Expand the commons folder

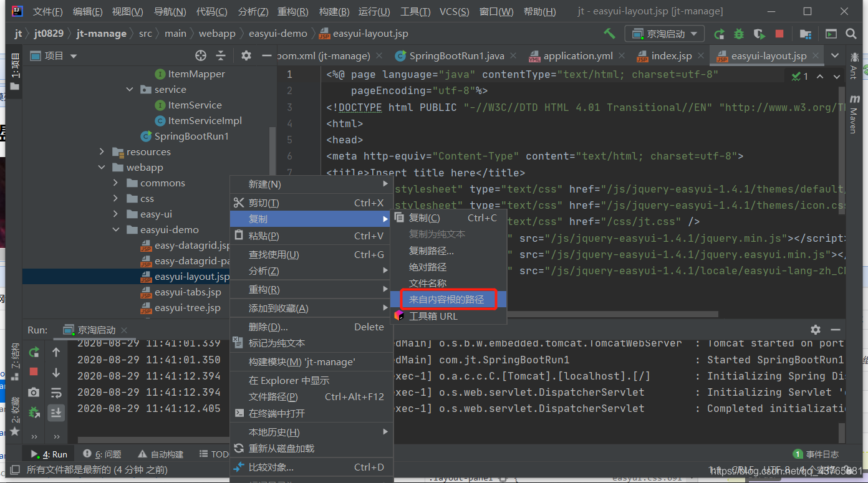(116, 183)
